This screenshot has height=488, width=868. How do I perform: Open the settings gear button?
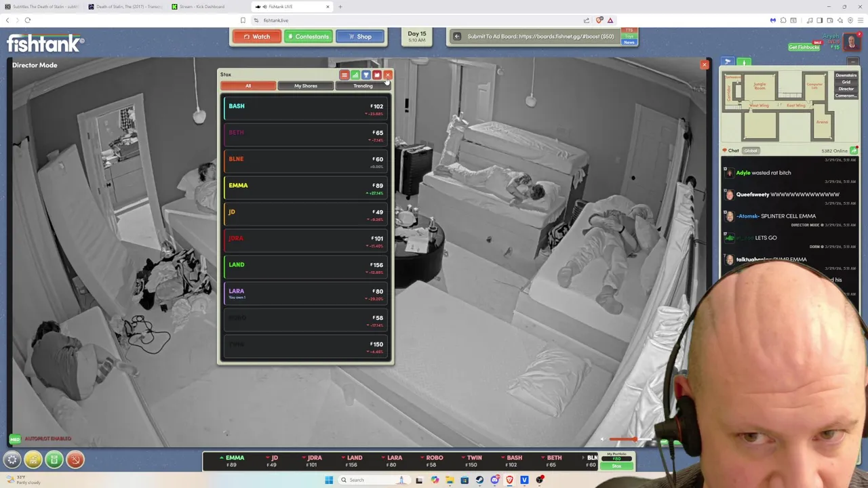[12, 460]
